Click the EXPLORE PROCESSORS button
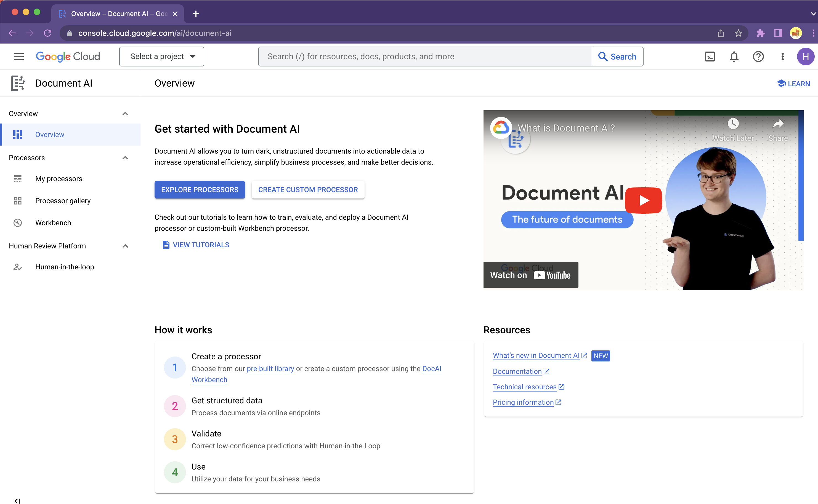 [x=199, y=190]
